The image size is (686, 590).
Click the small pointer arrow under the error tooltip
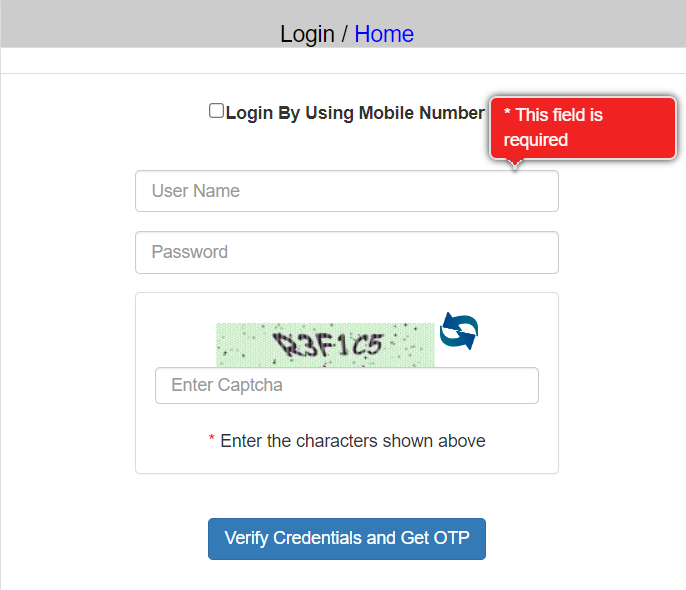[x=515, y=164]
